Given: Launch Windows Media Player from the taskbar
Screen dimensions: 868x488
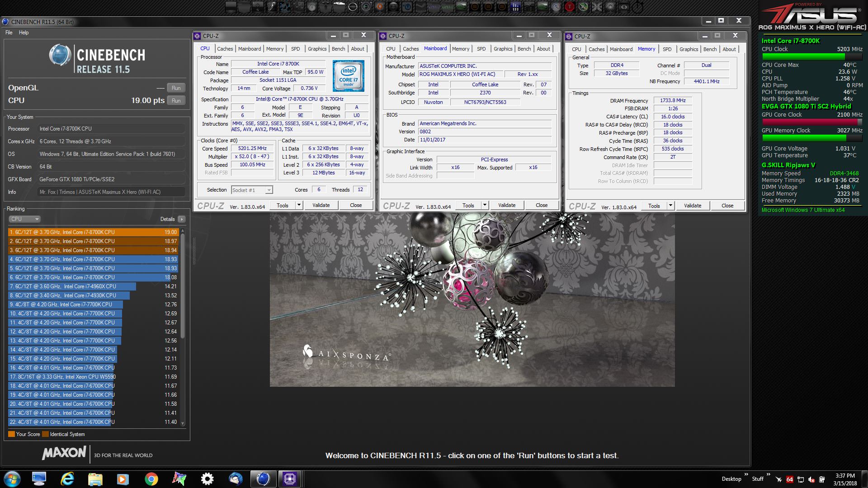Looking at the screenshot, I should [123, 479].
